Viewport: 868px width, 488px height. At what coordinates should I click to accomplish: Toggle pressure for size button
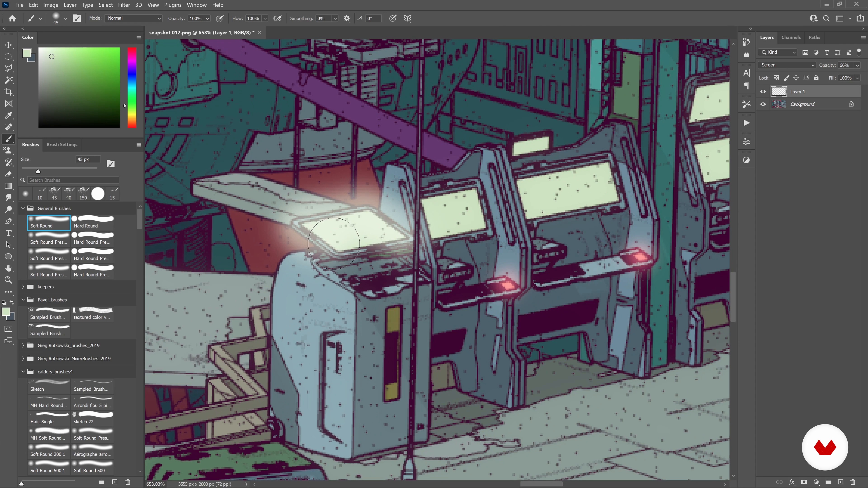pos(393,19)
